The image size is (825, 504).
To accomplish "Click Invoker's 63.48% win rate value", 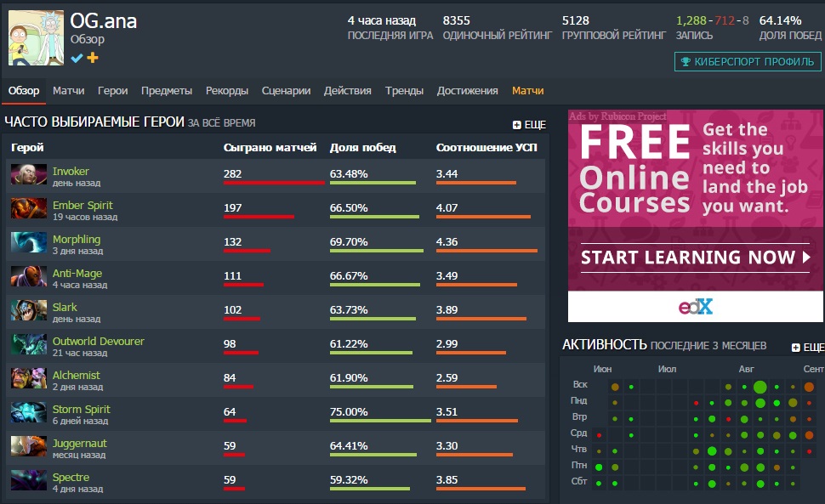I will point(349,174).
